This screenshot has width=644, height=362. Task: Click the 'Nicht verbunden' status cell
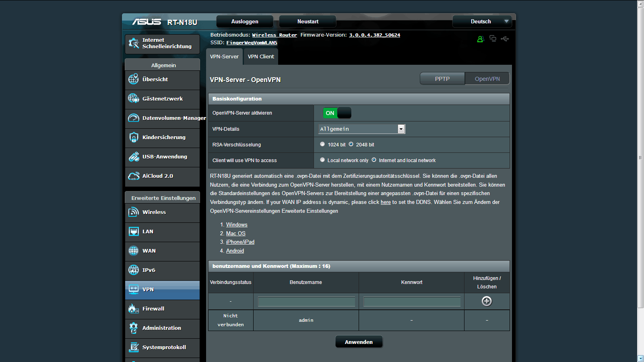coord(231,320)
